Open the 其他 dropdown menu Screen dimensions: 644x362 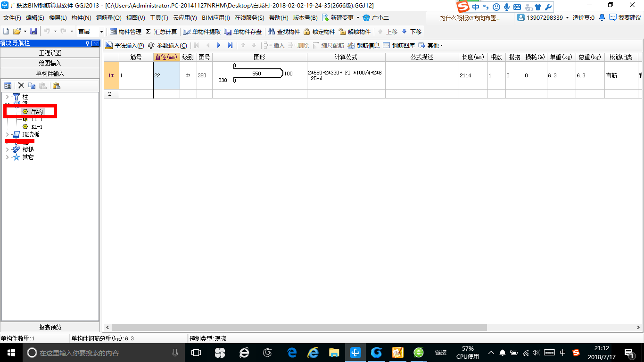pyautogui.click(x=431, y=46)
